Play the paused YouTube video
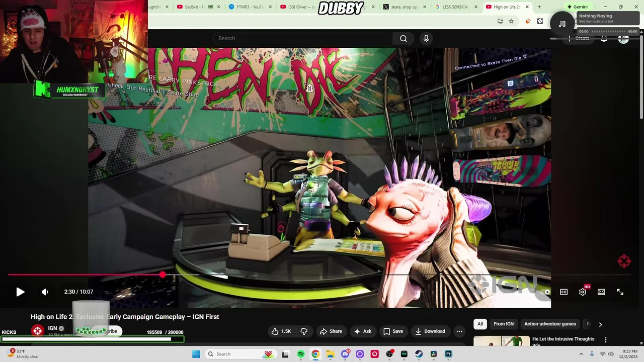This screenshot has width=644, height=362. [20, 292]
